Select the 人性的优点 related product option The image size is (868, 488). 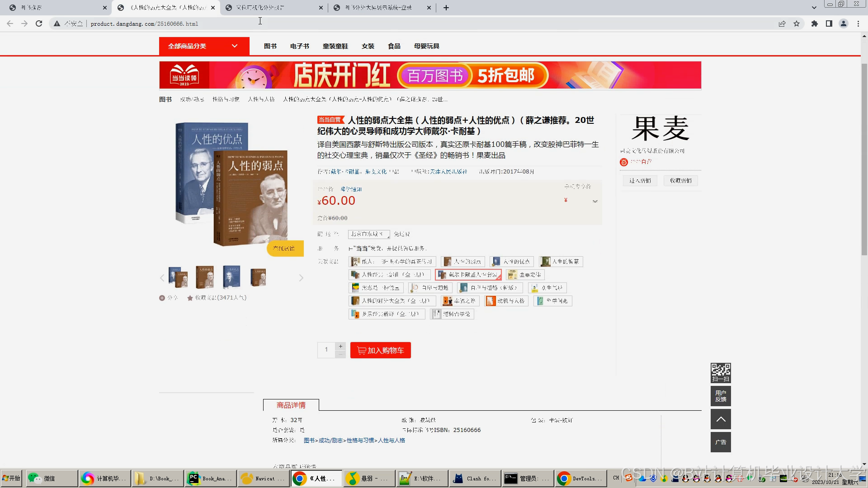[x=512, y=262]
